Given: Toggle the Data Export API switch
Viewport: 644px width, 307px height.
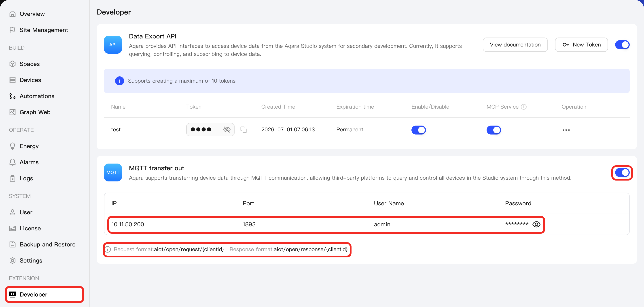Looking at the screenshot, I should [622, 45].
